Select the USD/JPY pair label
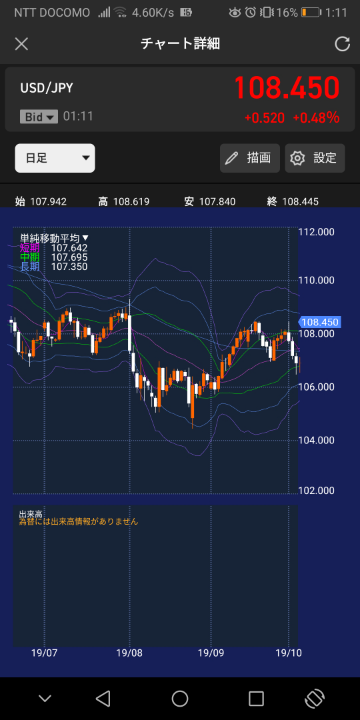360x720 pixels. [46, 88]
